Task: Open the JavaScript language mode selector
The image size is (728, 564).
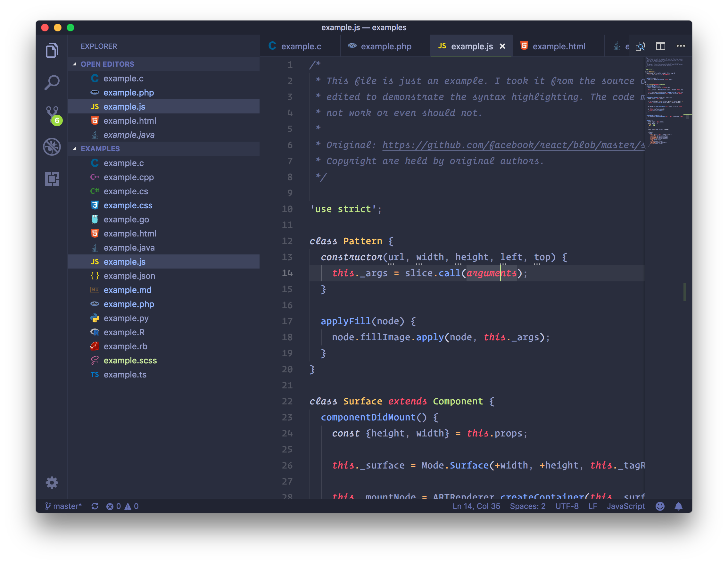Action: tap(625, 506)
